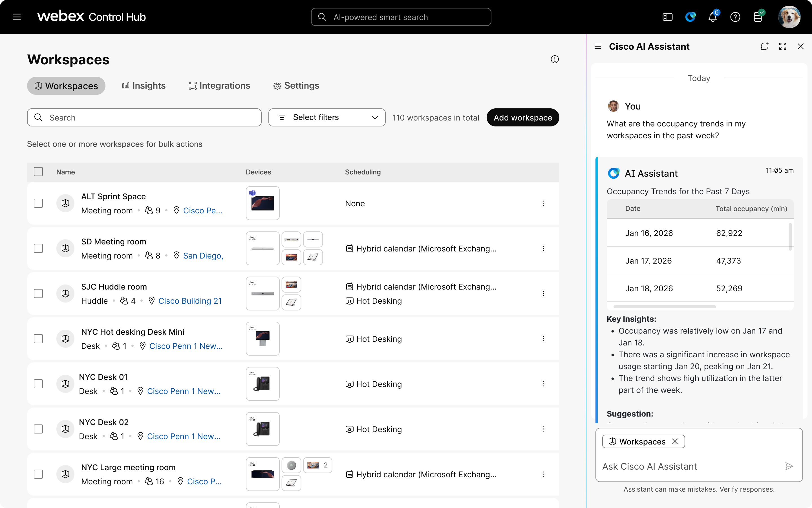Click the Name column header

(x=65, y=172)
